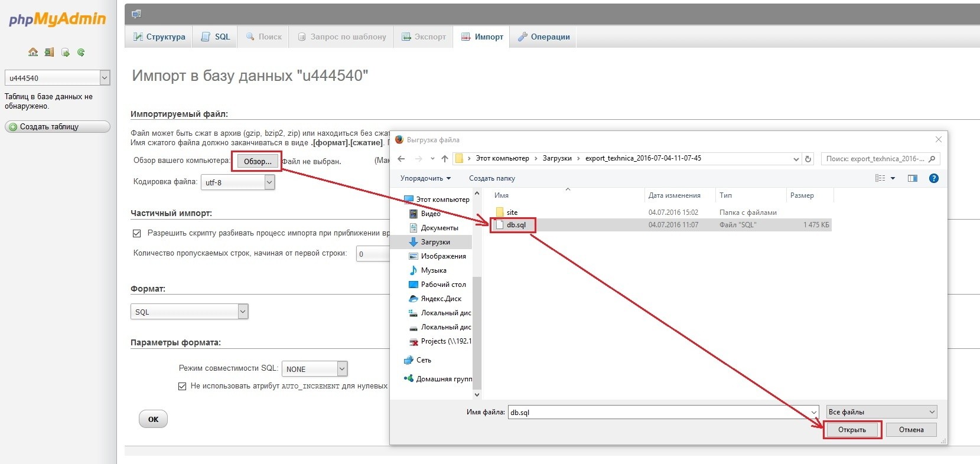Click the blue help question mark icon
This screenshot has width=980, height=464.
pyautogui.click(x=933, y=178)
